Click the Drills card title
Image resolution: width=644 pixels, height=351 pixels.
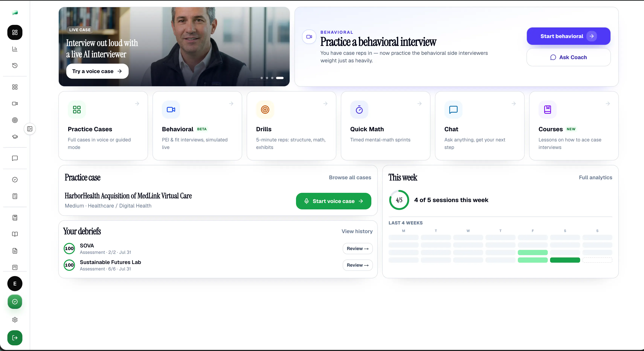[x=264, y=129]
